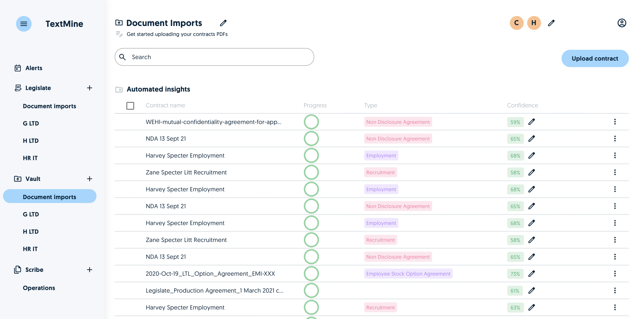Open the user profile account icon
Viewport: 644px width, 319px height.
(622, 23)
